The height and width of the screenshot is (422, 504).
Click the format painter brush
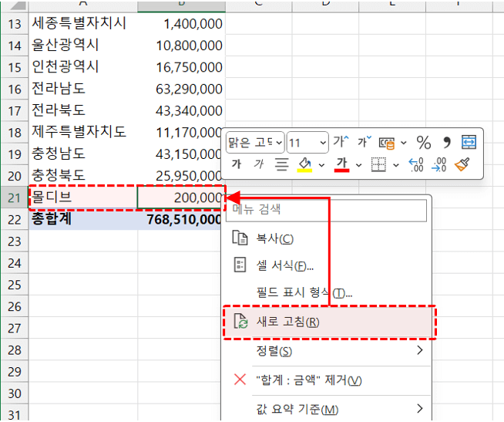point(462,164)
